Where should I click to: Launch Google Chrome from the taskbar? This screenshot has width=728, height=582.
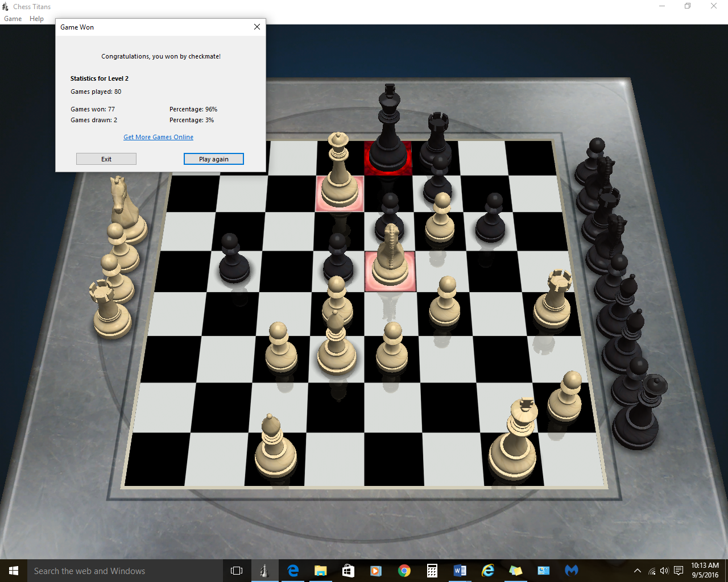(404, 571)
